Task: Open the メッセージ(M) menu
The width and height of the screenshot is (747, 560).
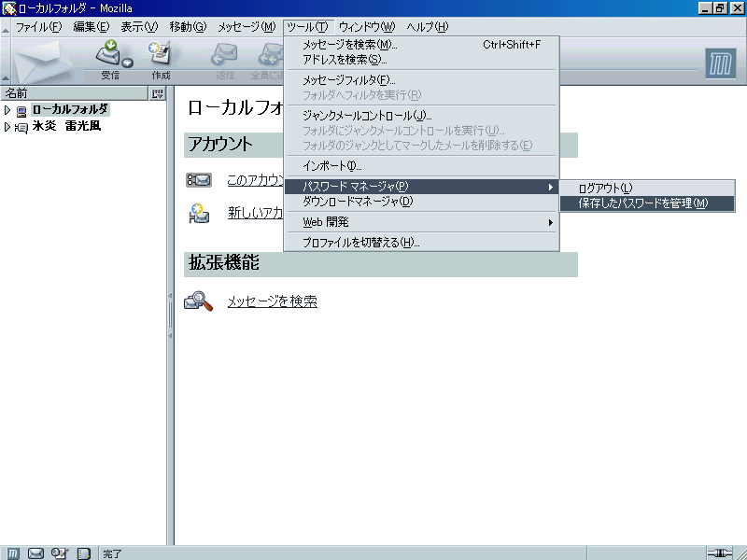Action: 247,27
